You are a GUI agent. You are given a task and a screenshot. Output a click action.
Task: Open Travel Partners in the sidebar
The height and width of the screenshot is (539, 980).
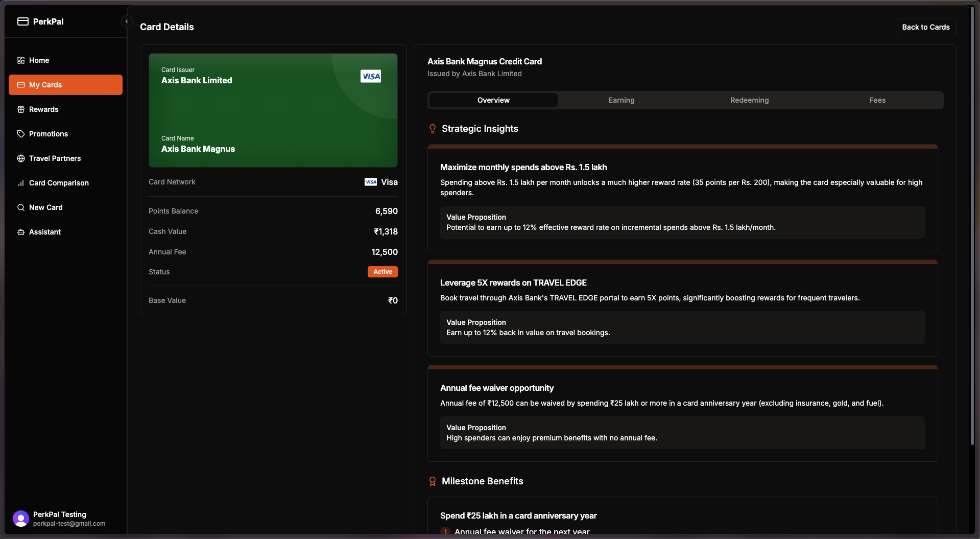click(x=65, y=158)
